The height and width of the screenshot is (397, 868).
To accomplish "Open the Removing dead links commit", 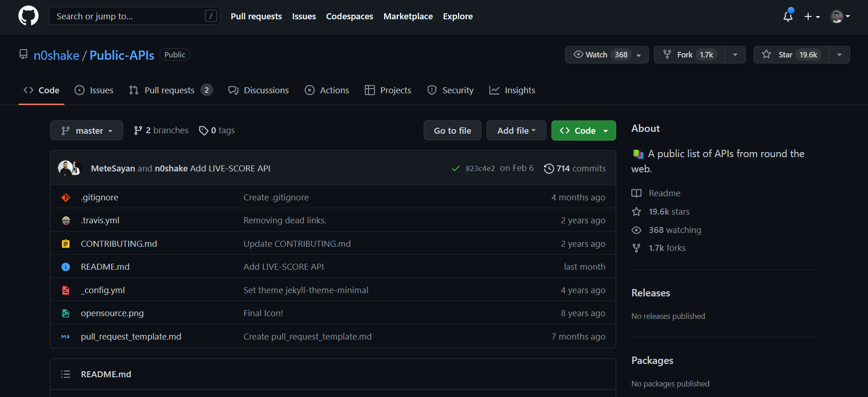I will [x=285, y=220].
